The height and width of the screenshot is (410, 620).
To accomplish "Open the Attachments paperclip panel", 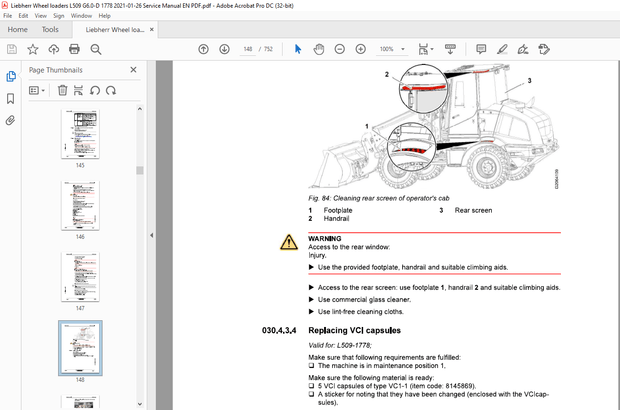I will click(x=11, y=120).
